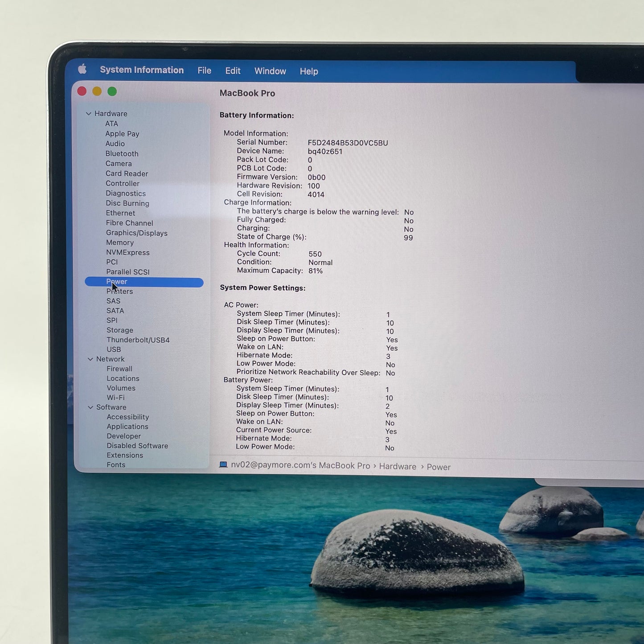The width and height of the screenshot is (644, 644).
Task: Click the Cell Revision value 4014
Action: point(316,195)
